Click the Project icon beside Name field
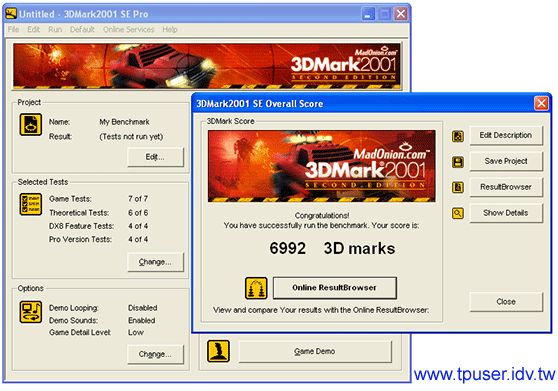Image resolution: width=558 pixels, height=391 pixels. (x=31, y=125)
